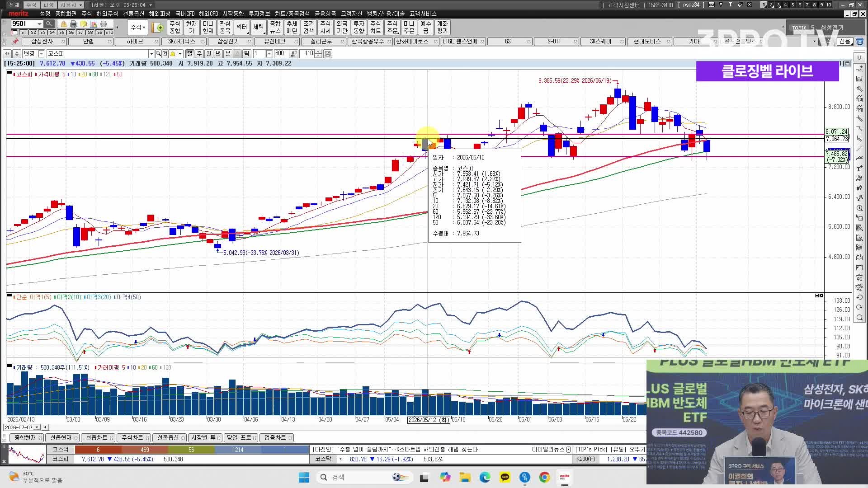The image size is (868, 488).
Task: Click the undo arrow in the right-side chart tools
Action: click(x=859, y=297)
